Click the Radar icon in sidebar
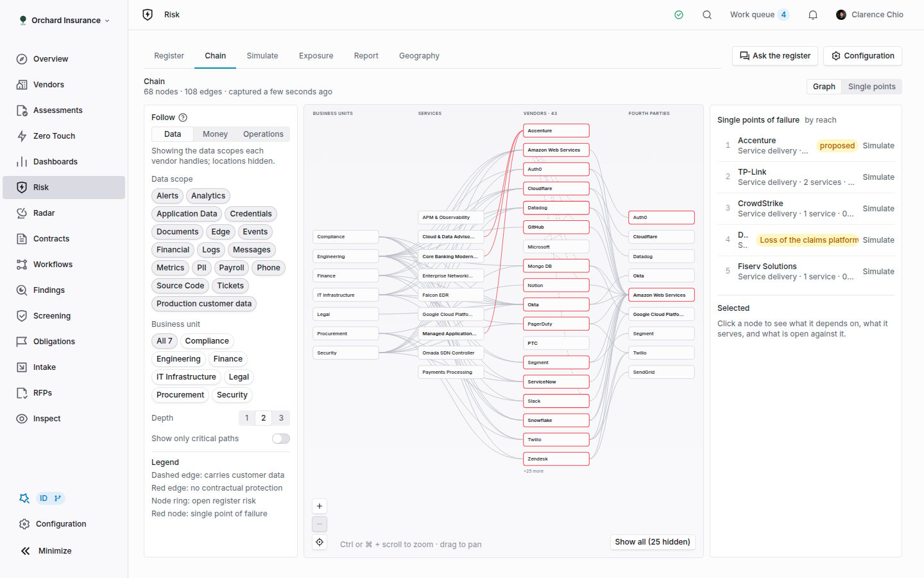 pyautogui.click(x=22, y=213)
